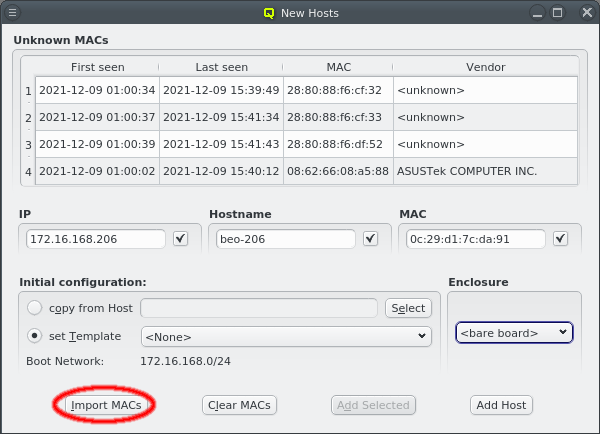Click the Boot Network value 172.16.168.0/24
Image resolution: width=600 pixels, height=434 pixels.
point(186,361)
